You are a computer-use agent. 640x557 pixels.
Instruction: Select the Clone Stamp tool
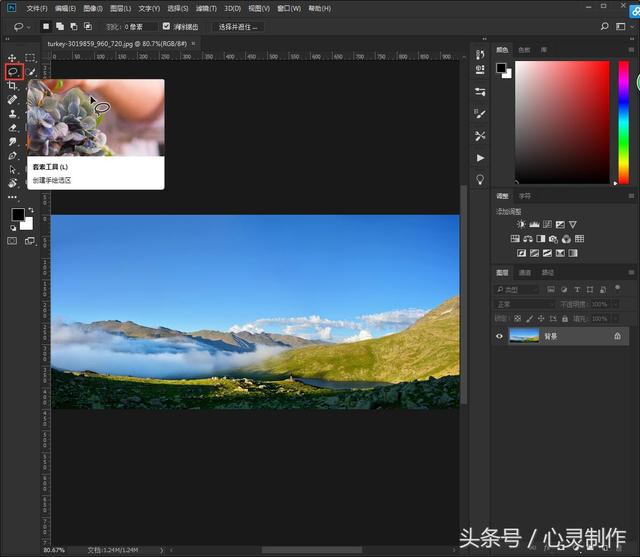coord(12,113)
